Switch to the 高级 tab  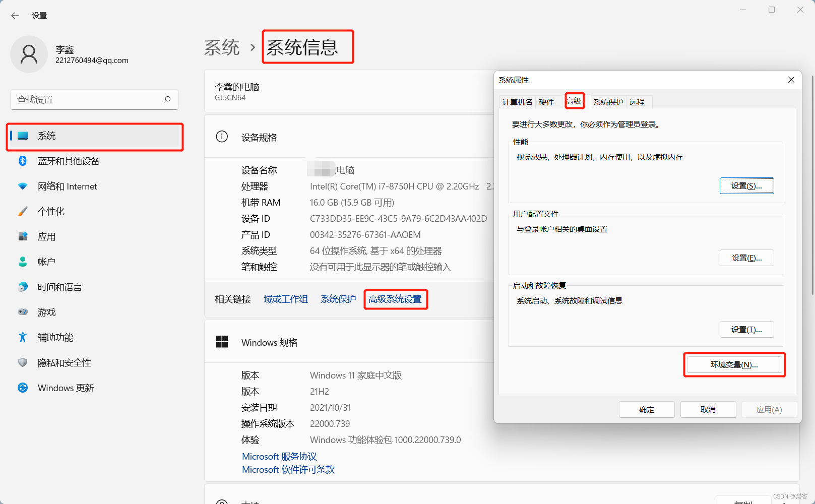coord(574,101)
